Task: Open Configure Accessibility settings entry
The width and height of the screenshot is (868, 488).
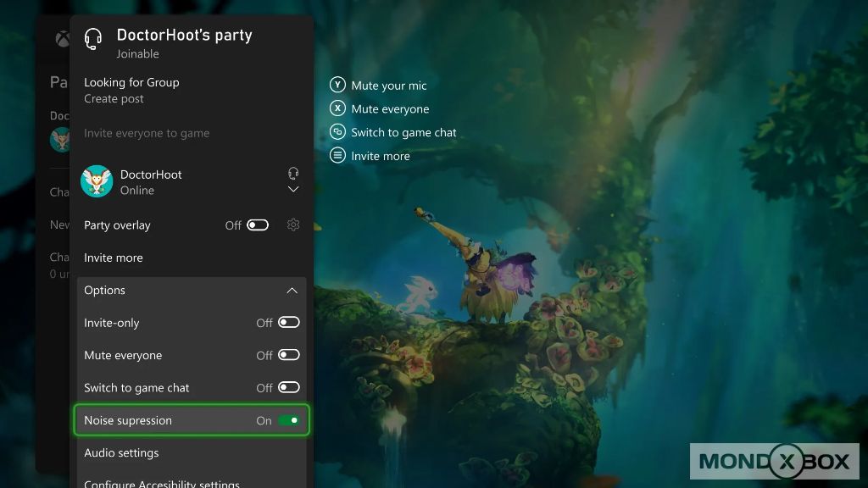Action: [162, 483]
